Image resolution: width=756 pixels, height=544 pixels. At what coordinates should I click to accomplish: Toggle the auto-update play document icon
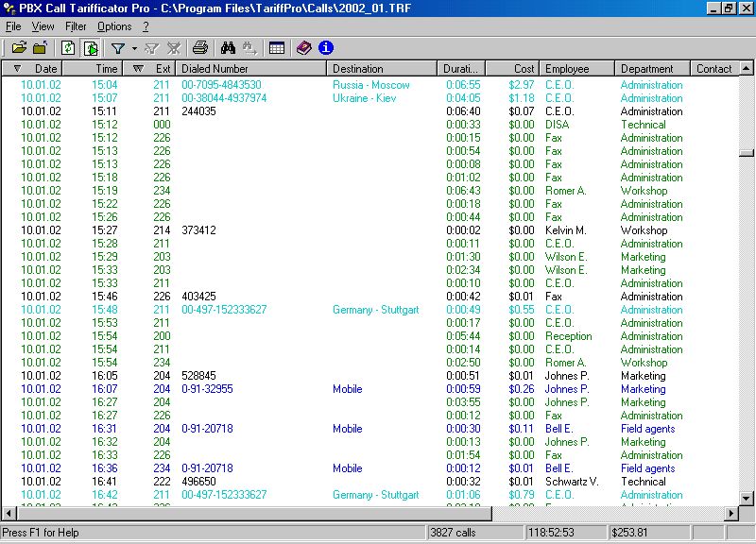click(x=91, y=48)
